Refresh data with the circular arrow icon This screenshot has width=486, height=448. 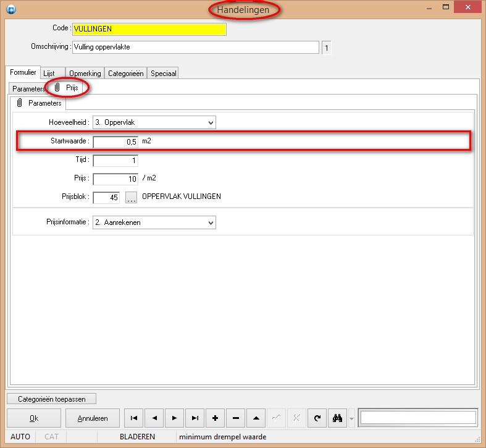[317, 418]
